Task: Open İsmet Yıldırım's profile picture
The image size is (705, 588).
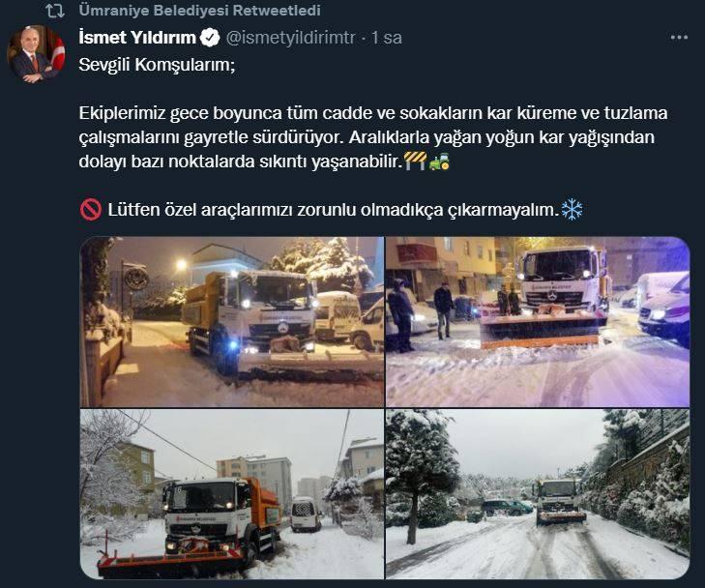Action: (37, 54)
